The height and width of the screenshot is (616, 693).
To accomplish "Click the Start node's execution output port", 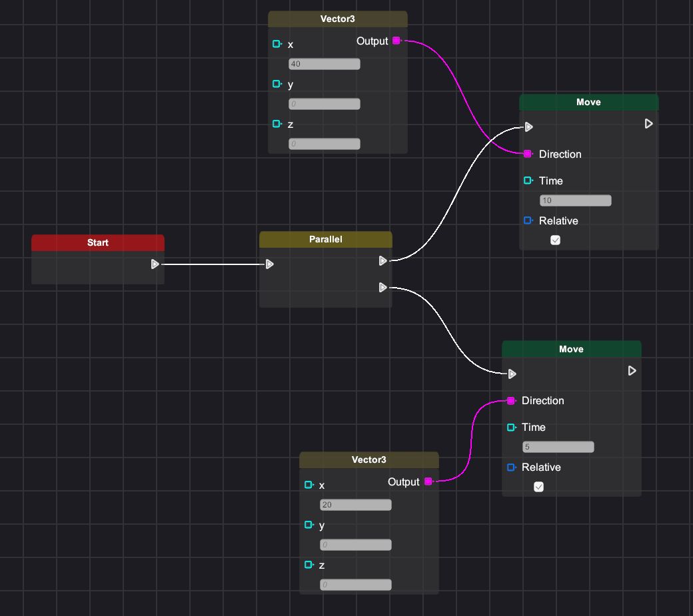I will click(x=155, y=264).
